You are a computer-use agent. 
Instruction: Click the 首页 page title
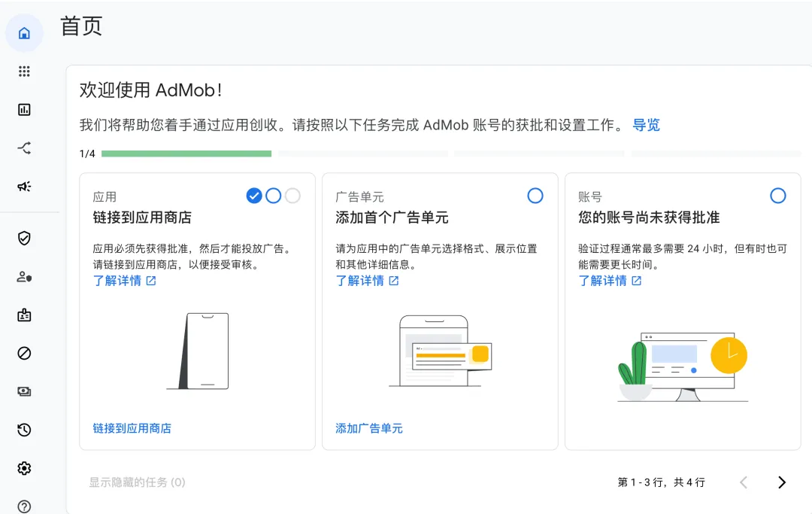[81, 26]
